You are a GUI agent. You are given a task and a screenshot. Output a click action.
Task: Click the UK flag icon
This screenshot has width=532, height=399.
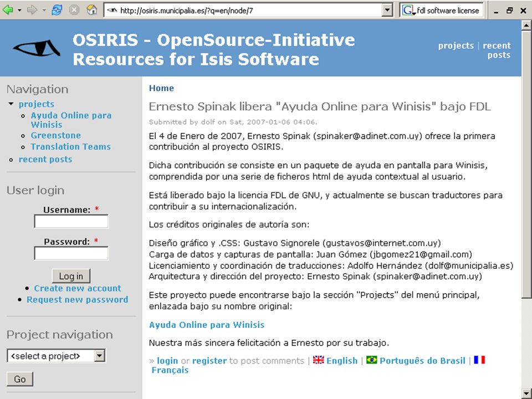[x=318, y=360]
